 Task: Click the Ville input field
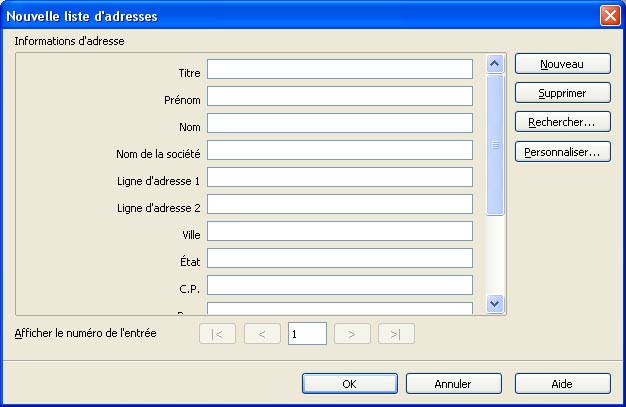pos(339,231)
